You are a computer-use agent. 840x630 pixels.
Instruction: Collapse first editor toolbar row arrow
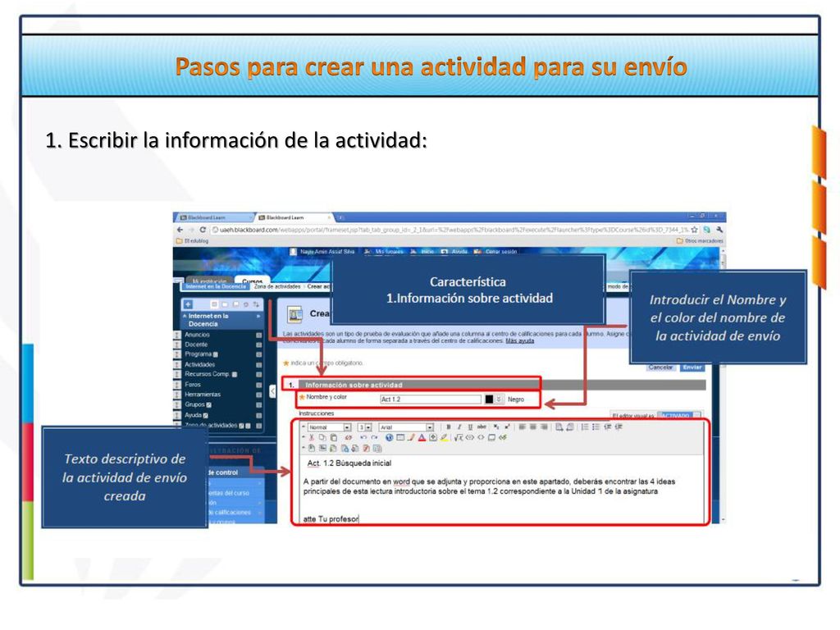tap(304, 427)
